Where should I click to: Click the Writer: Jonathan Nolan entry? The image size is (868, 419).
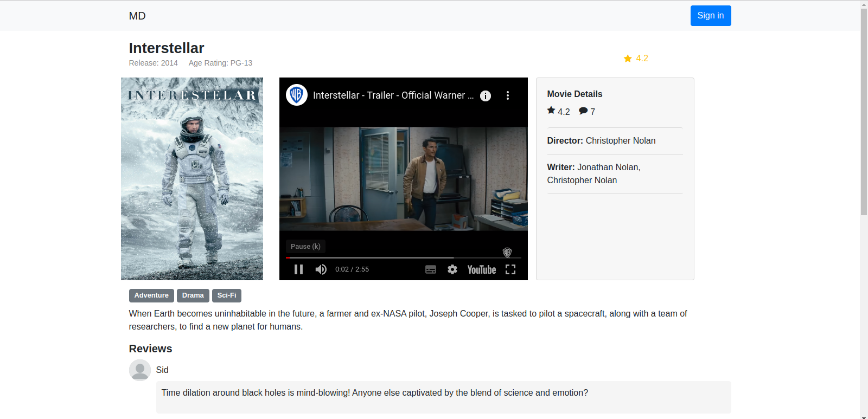593,174
